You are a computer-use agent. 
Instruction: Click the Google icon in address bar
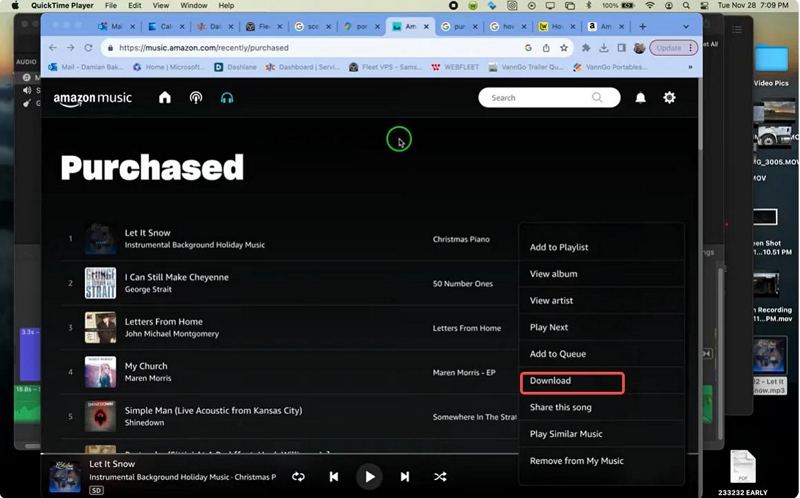[x=528, y=47]
